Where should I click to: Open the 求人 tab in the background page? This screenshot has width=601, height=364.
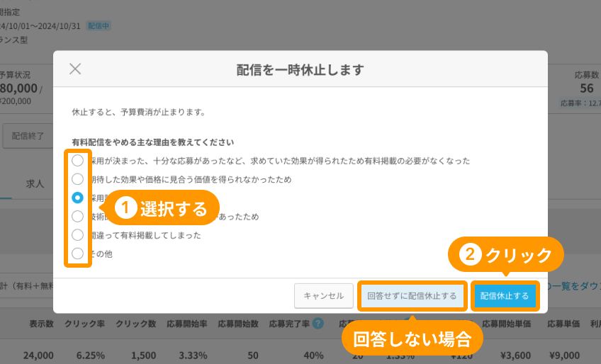point(35,184)
